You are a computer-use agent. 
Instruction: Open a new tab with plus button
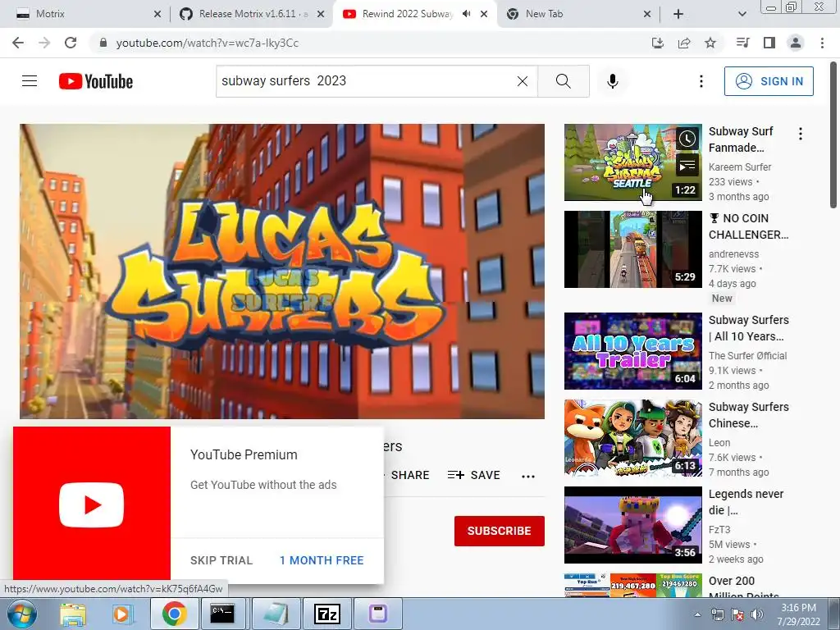click(678, 14)
